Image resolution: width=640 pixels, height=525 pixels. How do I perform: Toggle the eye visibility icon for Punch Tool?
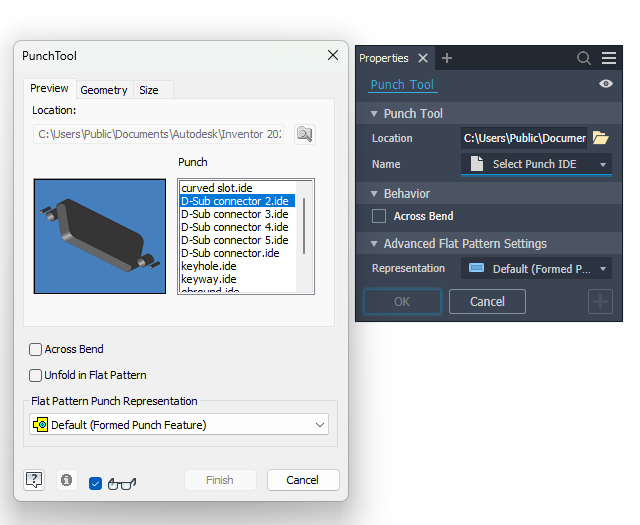pos(606,84)
